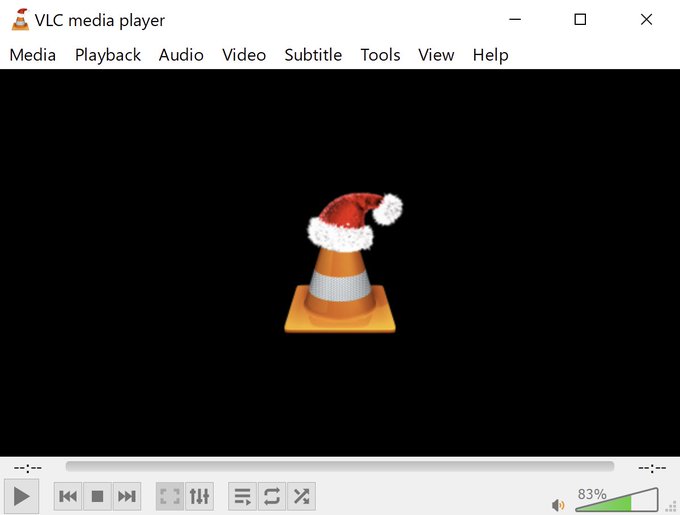Screen dimensions: 680x515
Task: Open the View menu
Action: pyautogui.click(x=436, y=55)
